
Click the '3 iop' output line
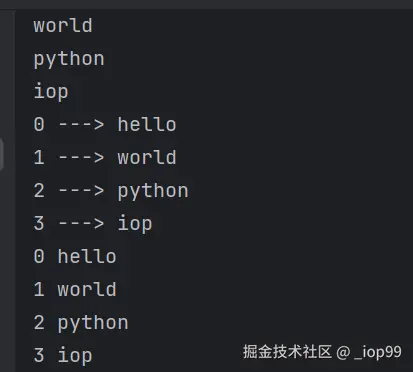[63, 355]
